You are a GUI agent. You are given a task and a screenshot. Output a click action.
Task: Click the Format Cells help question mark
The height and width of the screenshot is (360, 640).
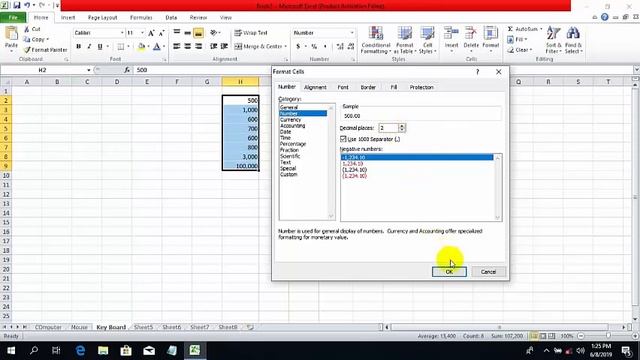coord(477,72)
